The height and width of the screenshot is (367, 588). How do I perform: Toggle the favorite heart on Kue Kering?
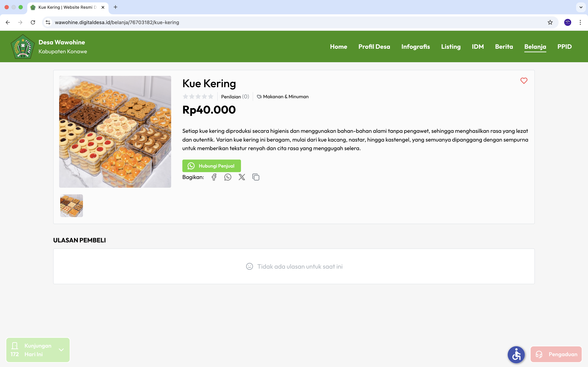[524, 81]
